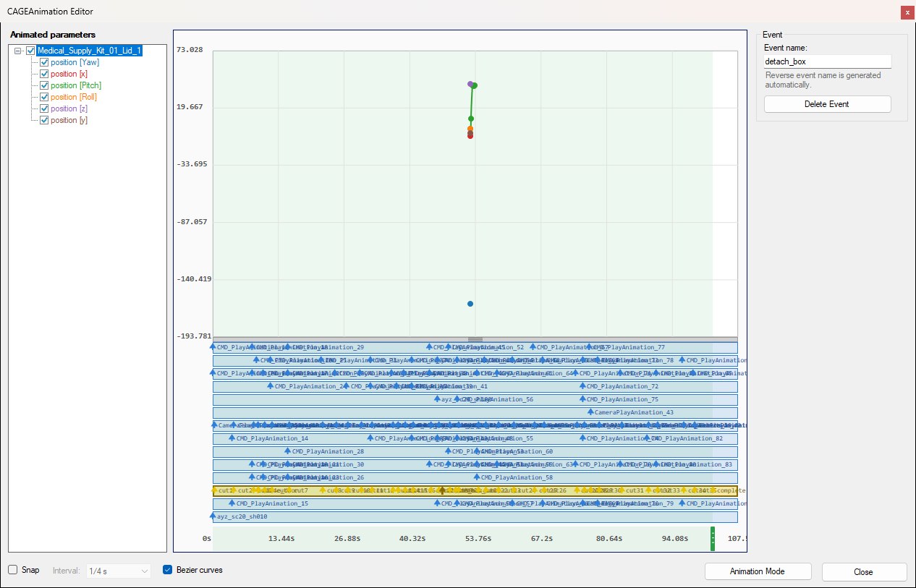Open the Interval 1/4 s dropdown
Image resolution: width=916 pixels, height=588 pixels.
(x=119, y=571)
